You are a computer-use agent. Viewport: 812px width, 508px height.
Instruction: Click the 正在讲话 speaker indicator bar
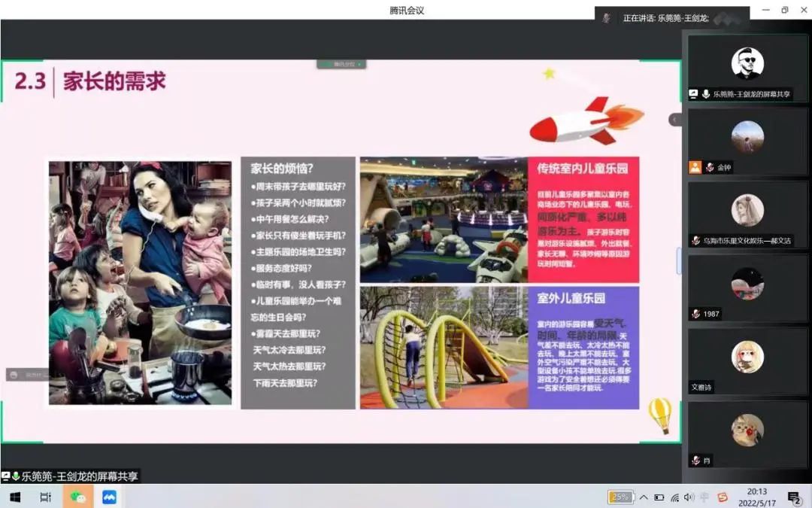671,18
